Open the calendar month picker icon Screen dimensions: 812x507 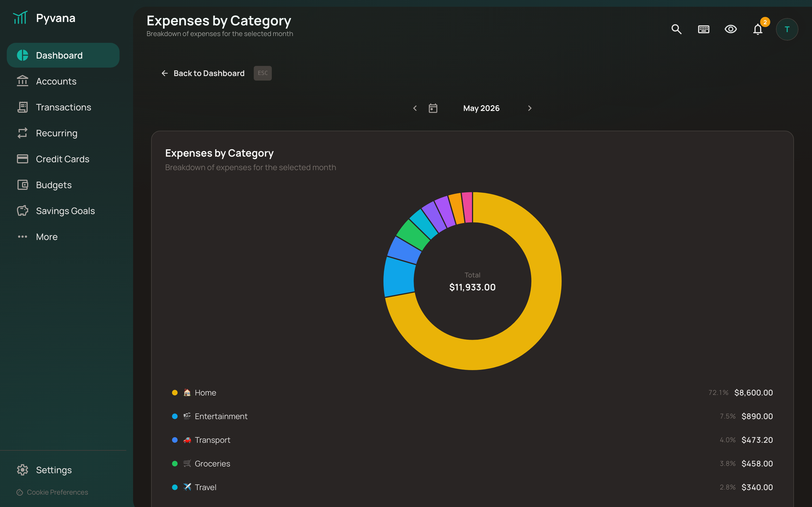(x=433, y=108)
